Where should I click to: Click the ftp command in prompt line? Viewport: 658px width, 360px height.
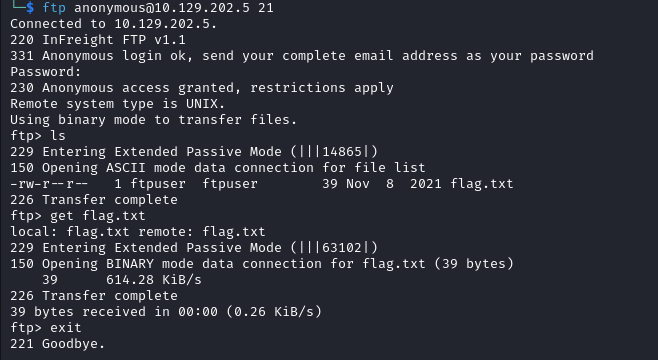(x=54, y=8)
